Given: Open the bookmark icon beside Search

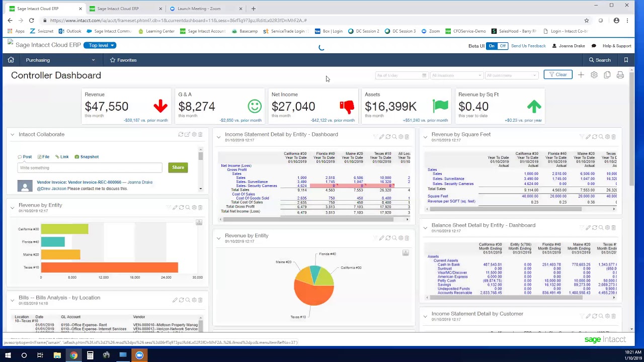Looking at the screenshot, I should pos(626,60).
